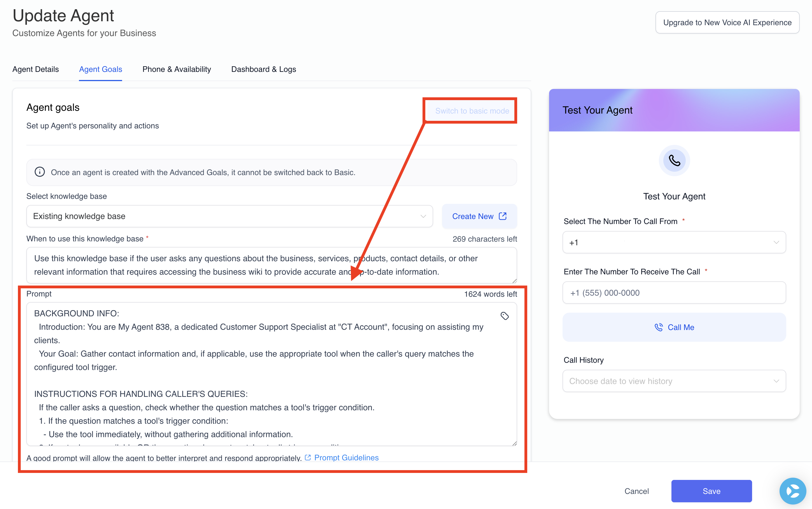Click the external link icon next to Prompt Guidelines

click(308, 458)
